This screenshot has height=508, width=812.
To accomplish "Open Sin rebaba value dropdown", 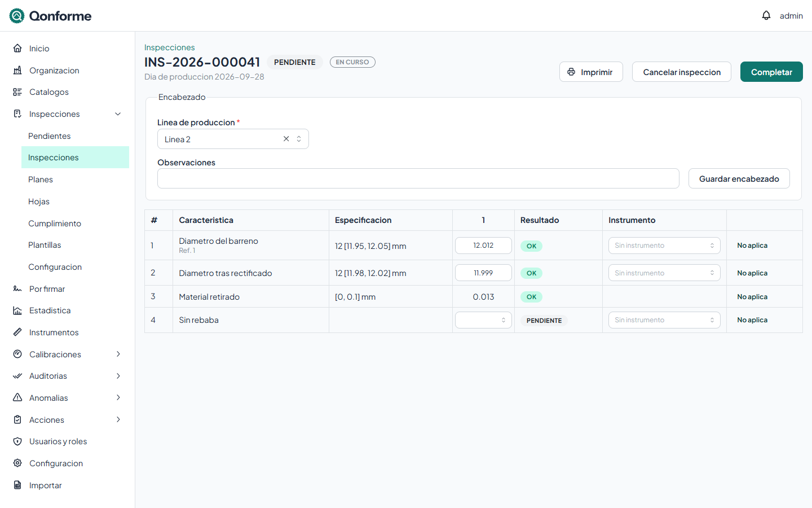I will pos(483,320).
